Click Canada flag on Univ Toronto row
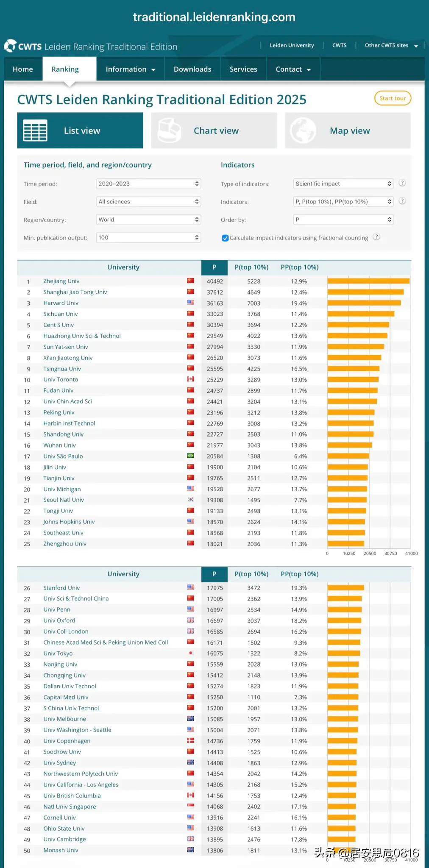The image size is (429, 868). point(191,379)
